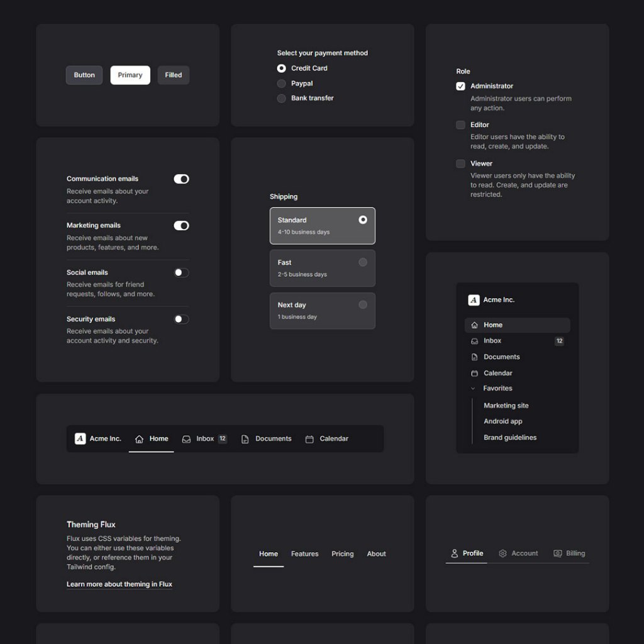
Task: Check the Viewer role checkbox
Action: tap(460, 164)
